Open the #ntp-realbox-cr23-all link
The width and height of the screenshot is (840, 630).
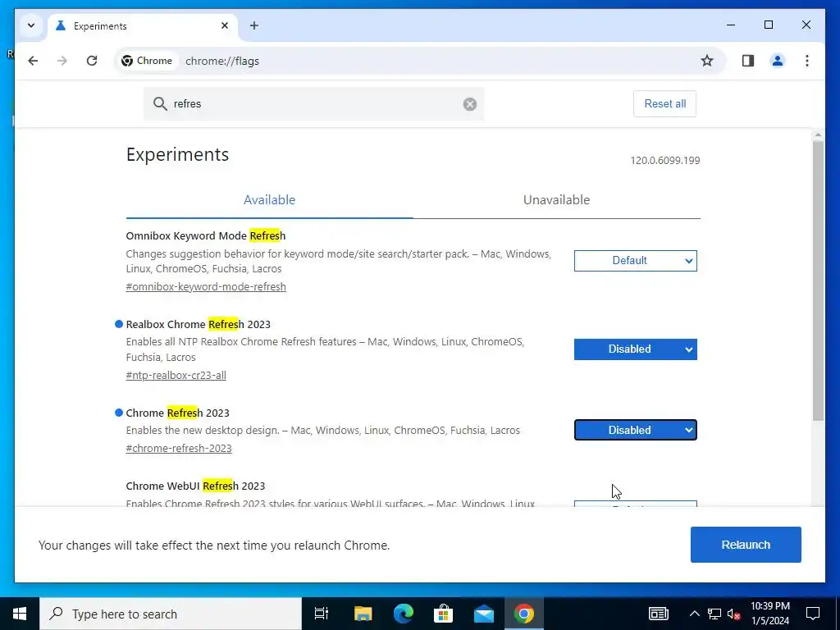pos(176,375)
